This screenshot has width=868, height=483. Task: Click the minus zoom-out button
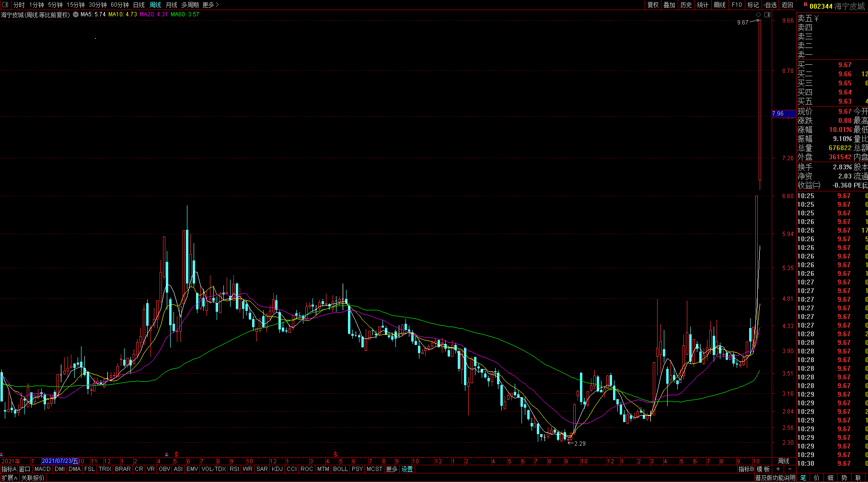(x=790, y=469)
